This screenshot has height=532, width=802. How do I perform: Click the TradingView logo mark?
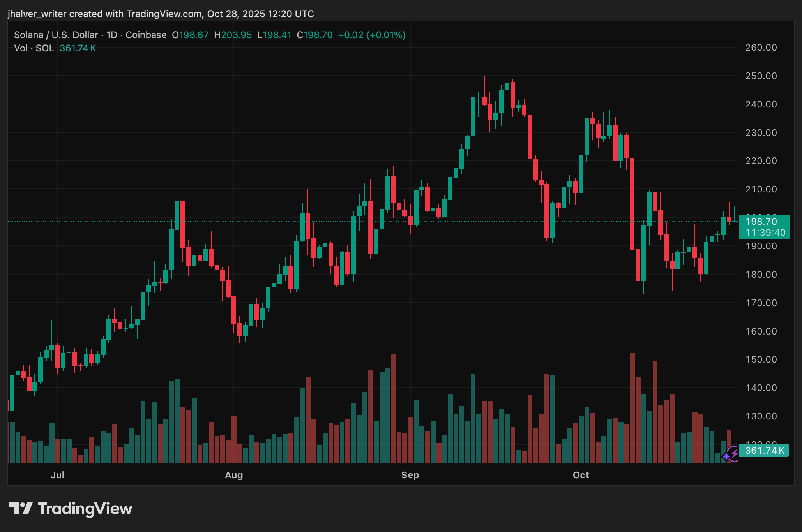21,509
